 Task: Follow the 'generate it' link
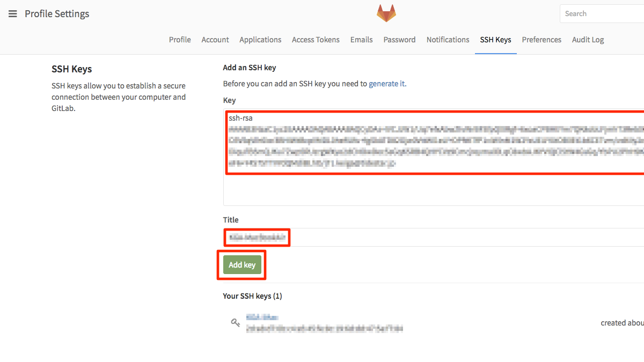click(x=386, y=84)
